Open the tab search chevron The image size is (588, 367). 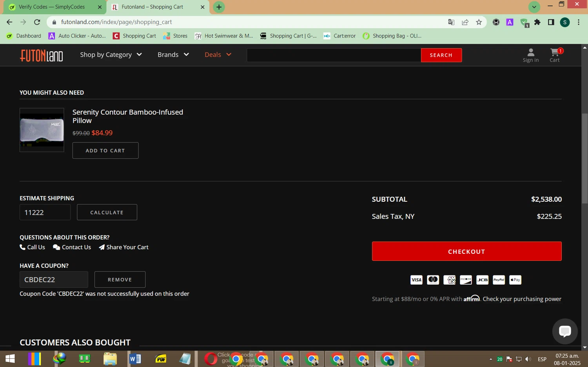[534, 7]
